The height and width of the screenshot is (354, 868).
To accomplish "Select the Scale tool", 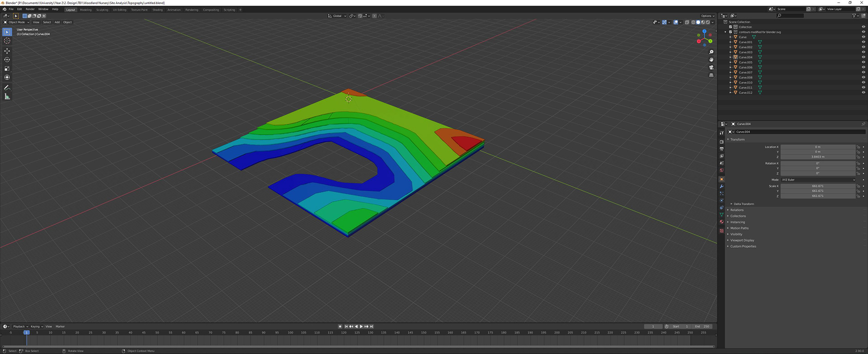I will (7, 69).
